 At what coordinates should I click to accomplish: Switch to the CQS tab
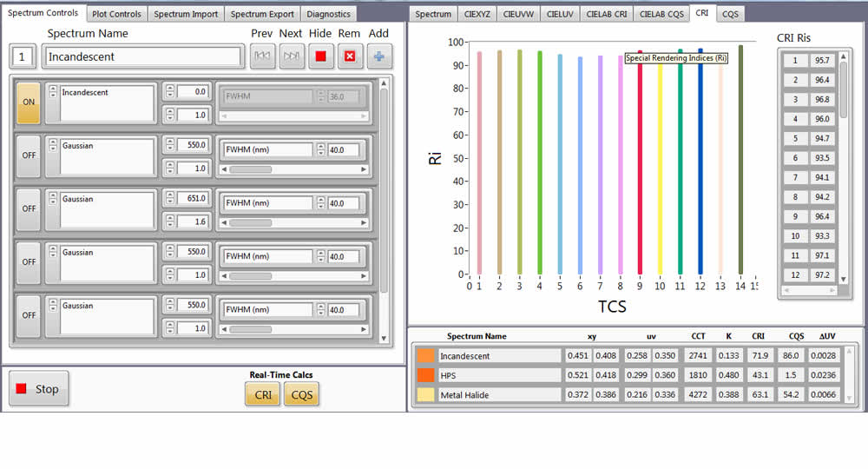[730, 14]
